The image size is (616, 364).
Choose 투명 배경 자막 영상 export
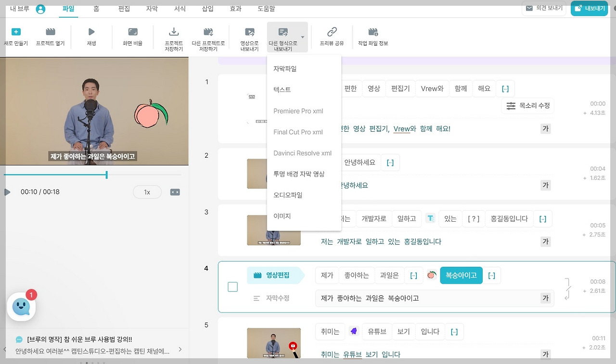tap(304, 174)
